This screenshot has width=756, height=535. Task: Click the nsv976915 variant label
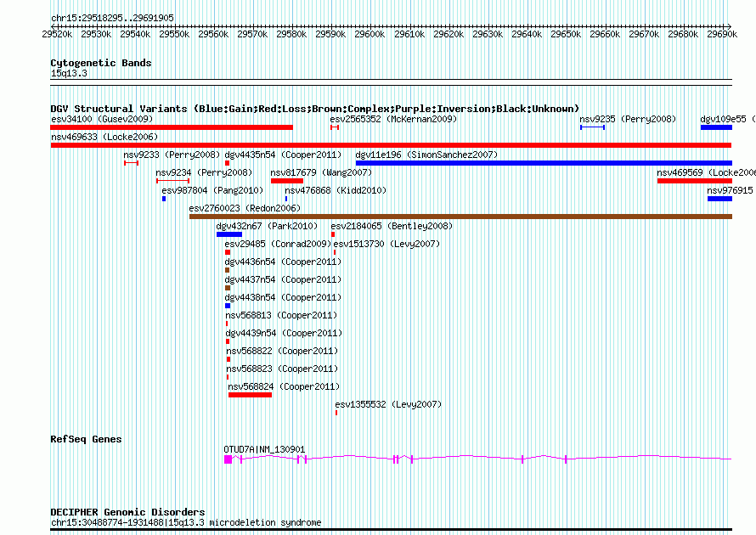[730, 190]
